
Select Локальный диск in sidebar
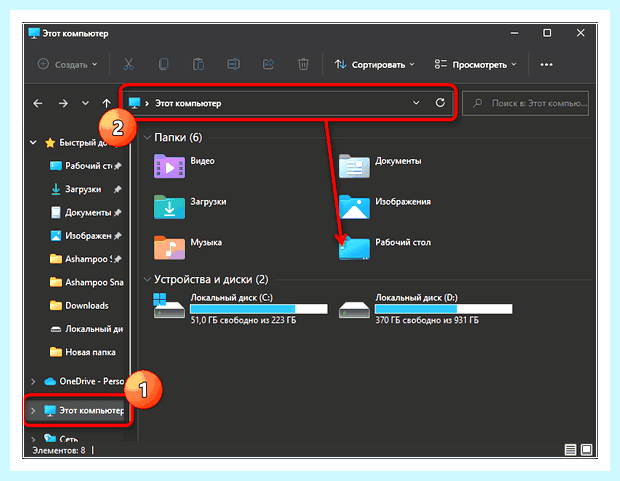pos(86,329)
